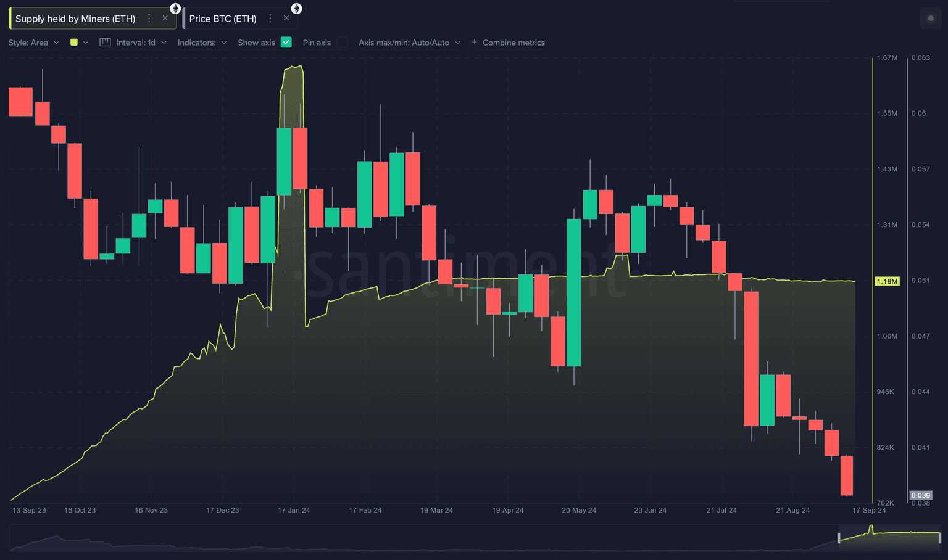Image resolution: width=948 pixels, height=560 pixels.
Task: Click Ethereum logo badge on Supply held by Miners
Action: pos(175,9)
